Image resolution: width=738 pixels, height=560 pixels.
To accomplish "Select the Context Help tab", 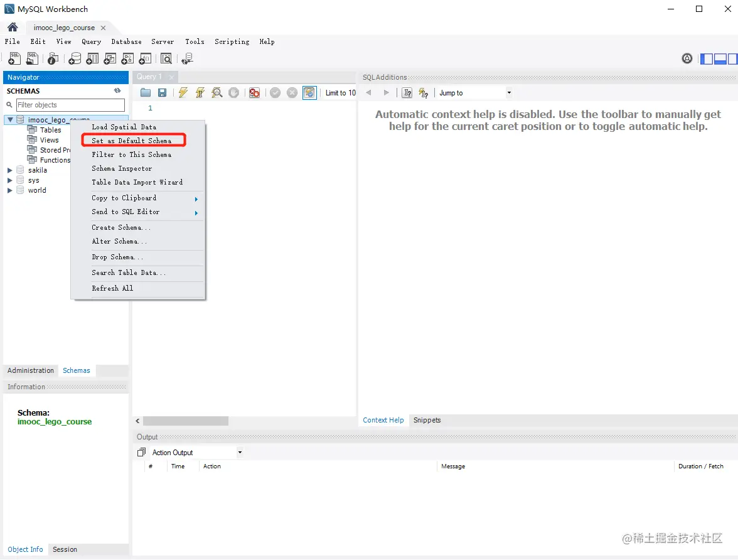I will (383, 420).
